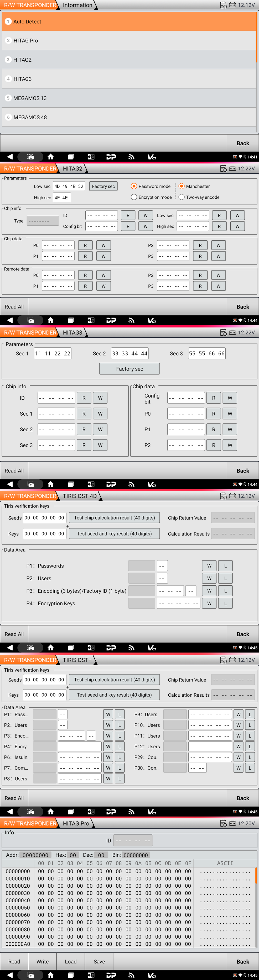This screenshot has width=259, height=980.
Task: Tap the log calendar icon in TIRIS DST 4D header
Action: [x=224, y=496]
